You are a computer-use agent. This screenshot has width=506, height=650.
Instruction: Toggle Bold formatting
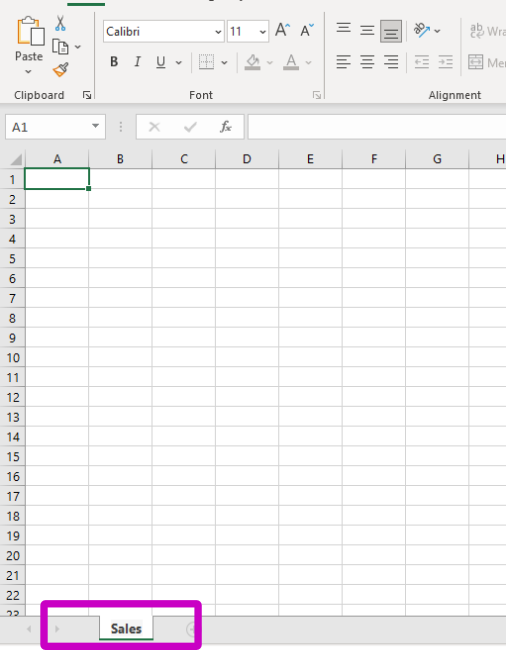114,62
